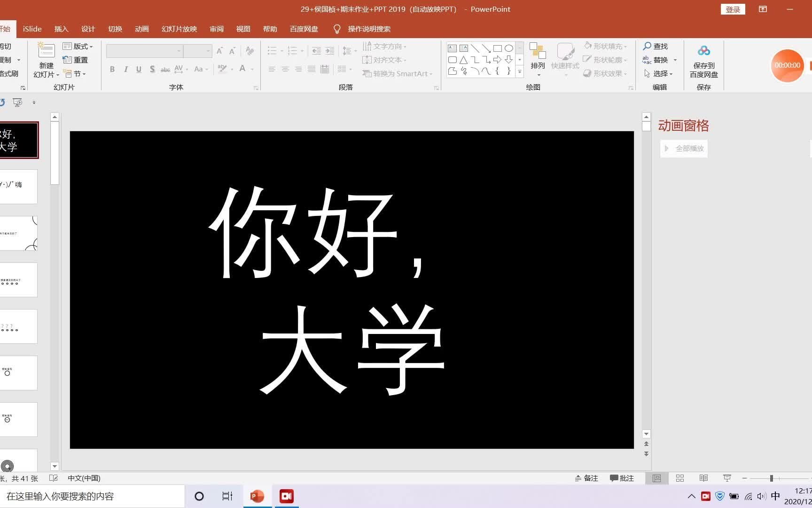Image resolution: width=812 pixels, height=508 pixels.
Task: Click the spell check status icon
Action: (54, 478)
